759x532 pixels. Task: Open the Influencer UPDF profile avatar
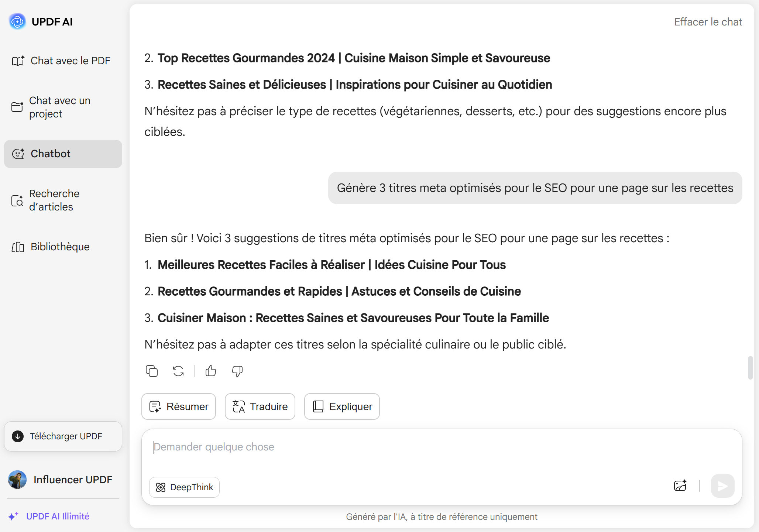pyautogui.click(x=17, y=480)
